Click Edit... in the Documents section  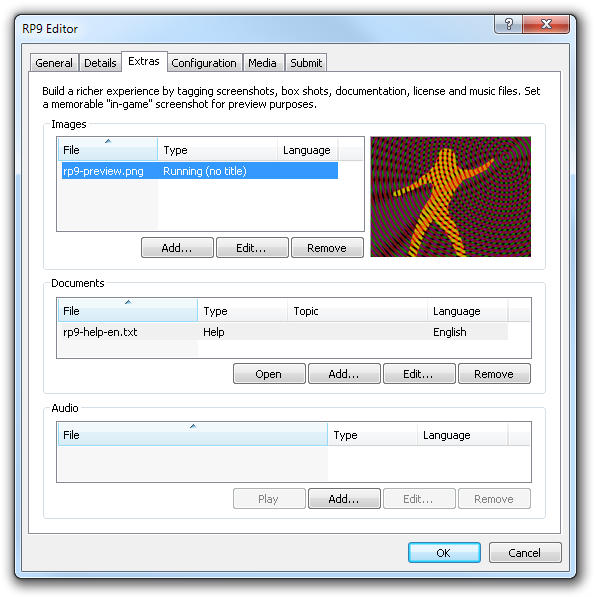[419, 374]
